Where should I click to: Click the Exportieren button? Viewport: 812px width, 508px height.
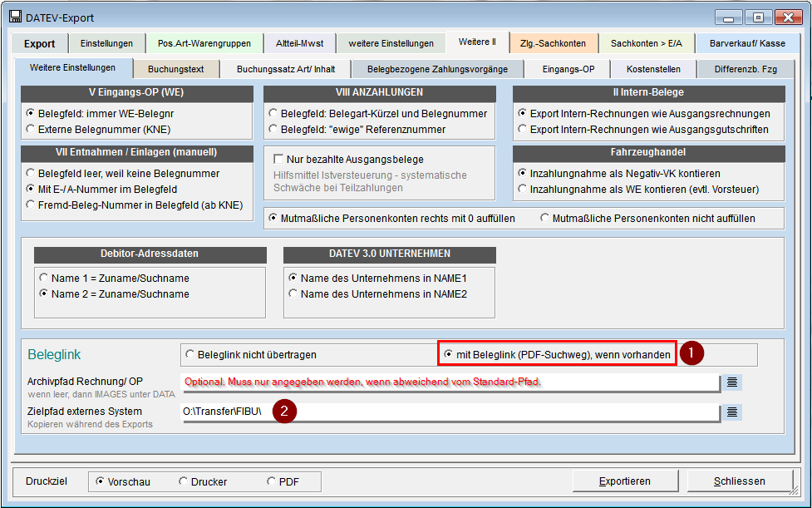point(625,481)
